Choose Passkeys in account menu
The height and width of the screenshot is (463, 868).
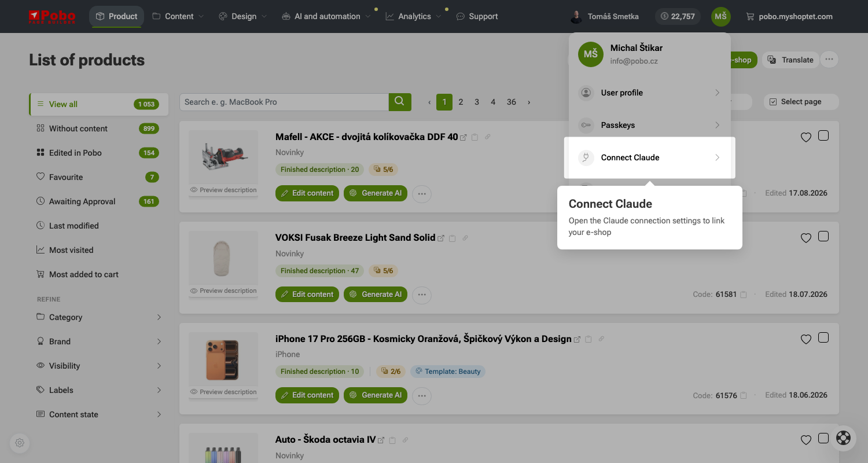click(649, 125)
